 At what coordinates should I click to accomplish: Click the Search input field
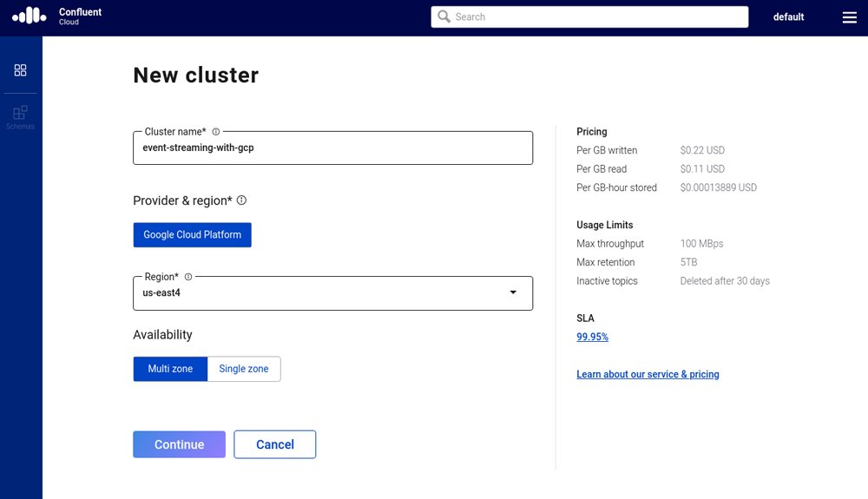tap(589, 16)
